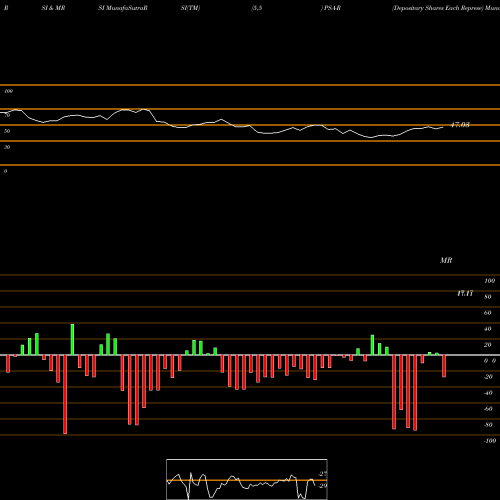Click the MR axis label -20

tap(488, 377)
